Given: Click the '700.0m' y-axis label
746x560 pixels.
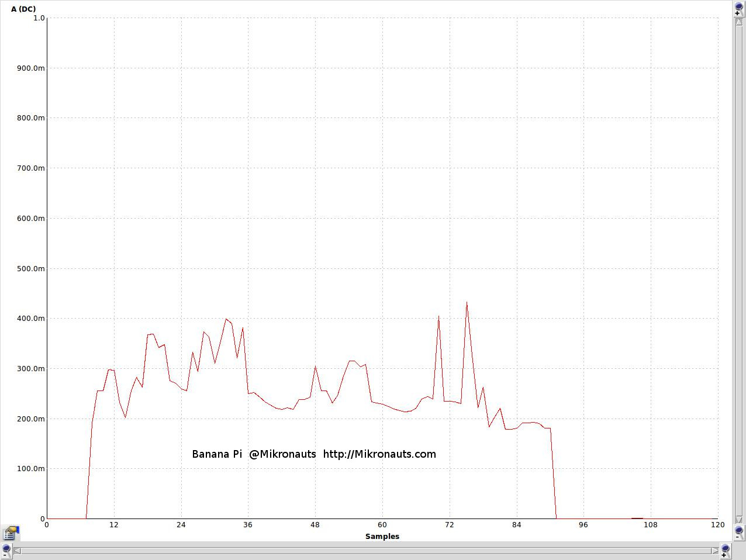Looking at the screenshot, I should coord(31,168).
